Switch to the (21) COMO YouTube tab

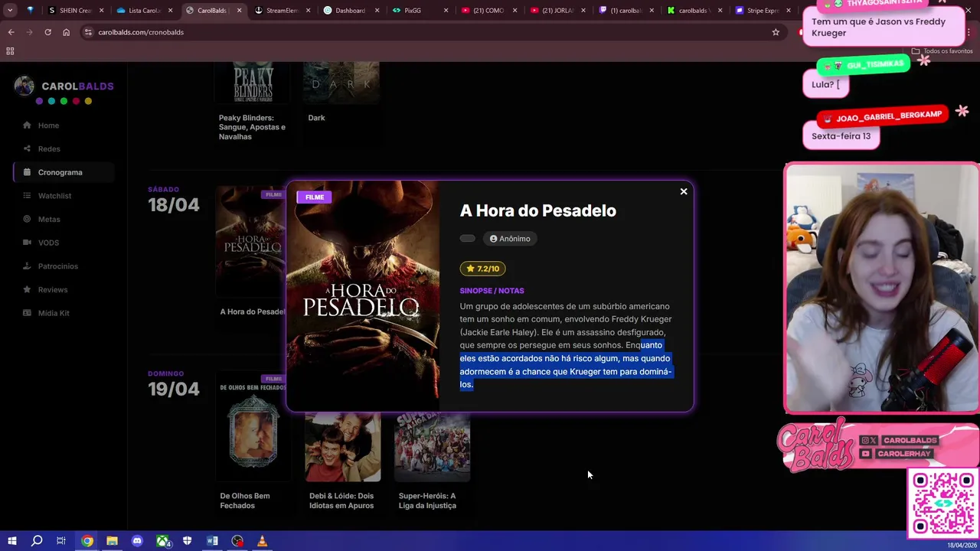tap(488, 11)
